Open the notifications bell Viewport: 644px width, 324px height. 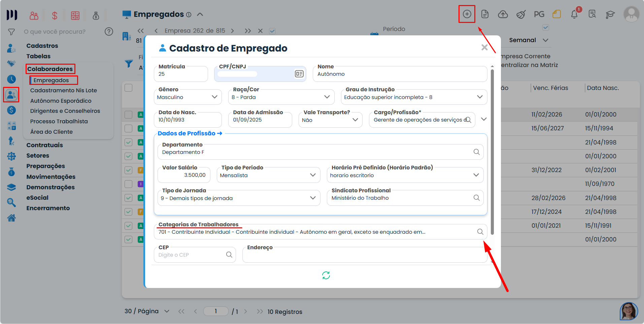[x=574, y=14]
